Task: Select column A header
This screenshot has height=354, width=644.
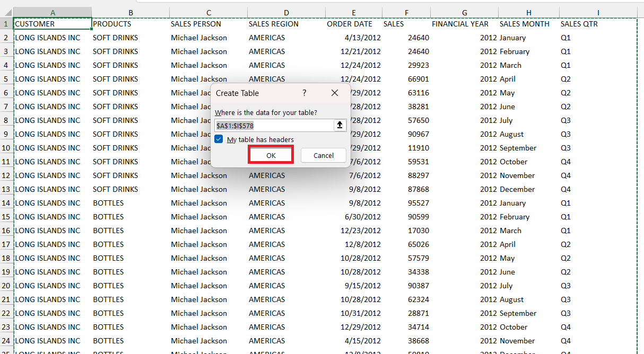Action: pyautogui.click(x=53, y=12)
